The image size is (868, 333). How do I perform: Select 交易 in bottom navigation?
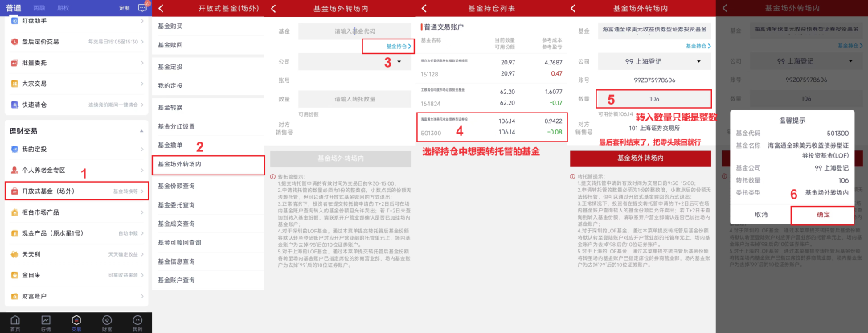(76, 323)
